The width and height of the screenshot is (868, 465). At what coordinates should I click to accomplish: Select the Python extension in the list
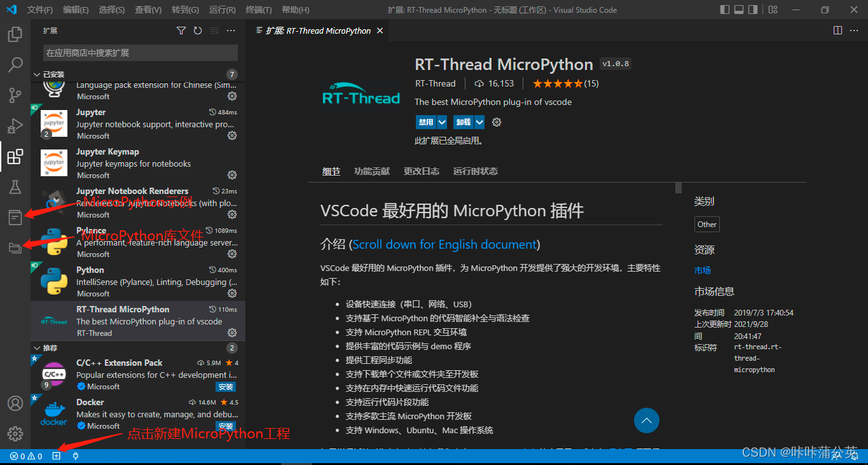click(138, 281)
